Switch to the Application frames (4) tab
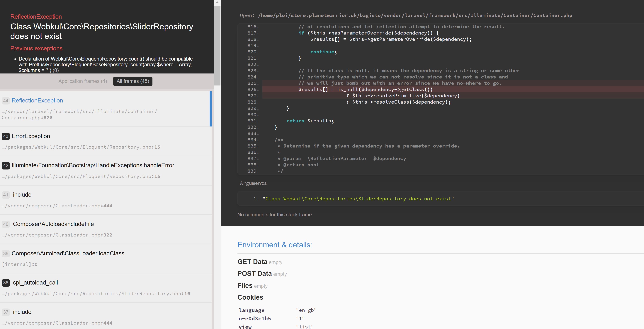The width and height of the screenshot is (644, 329). coord(82,81)
